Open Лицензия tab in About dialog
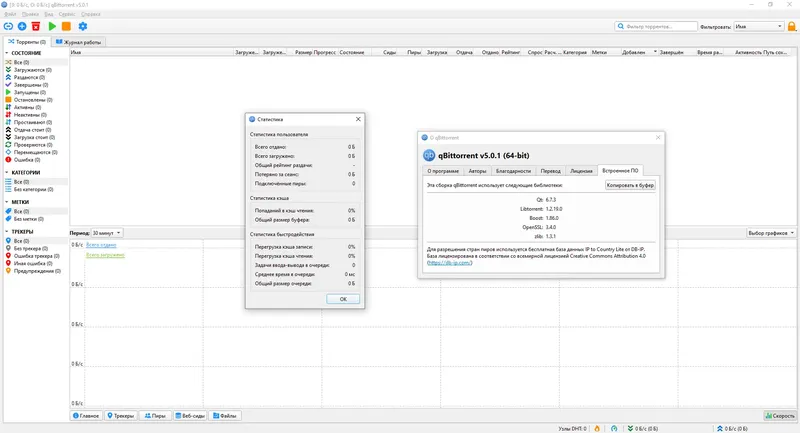This screenshot has width=800, height=433. point(581,171)
